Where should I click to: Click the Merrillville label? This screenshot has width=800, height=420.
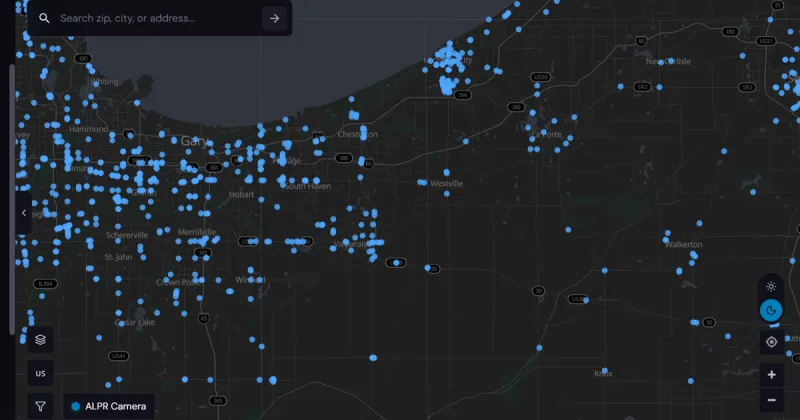coord(197,232)
